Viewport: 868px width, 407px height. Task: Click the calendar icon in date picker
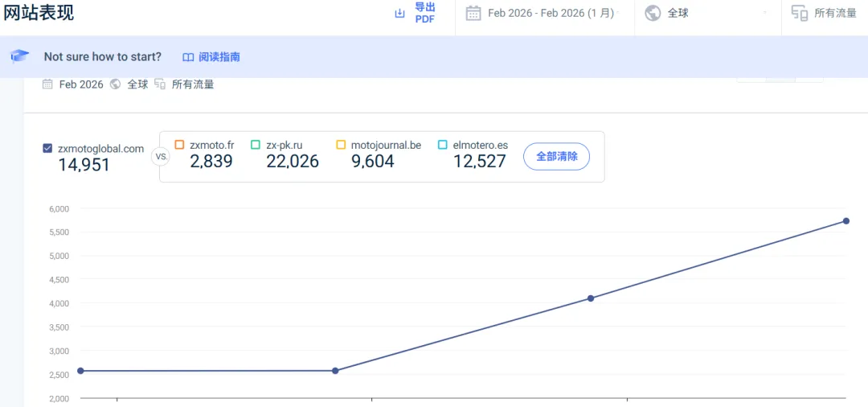click(473, 13)
